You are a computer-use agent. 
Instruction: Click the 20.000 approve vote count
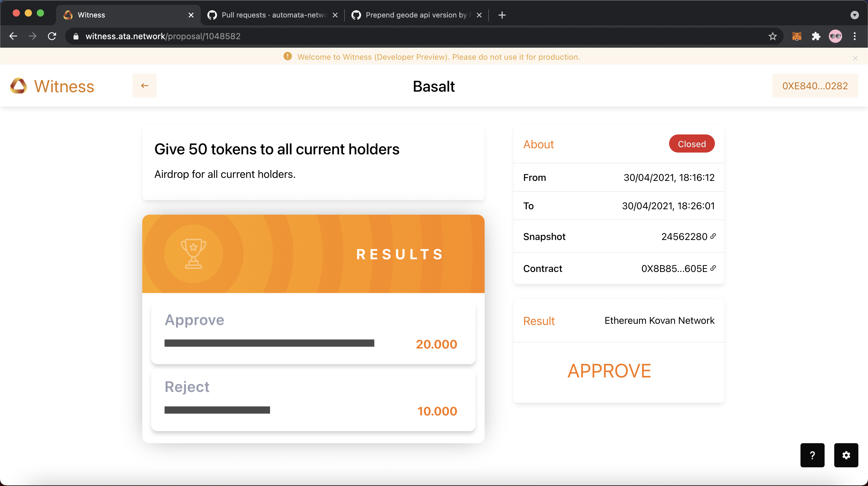click(x=436, y=344)
